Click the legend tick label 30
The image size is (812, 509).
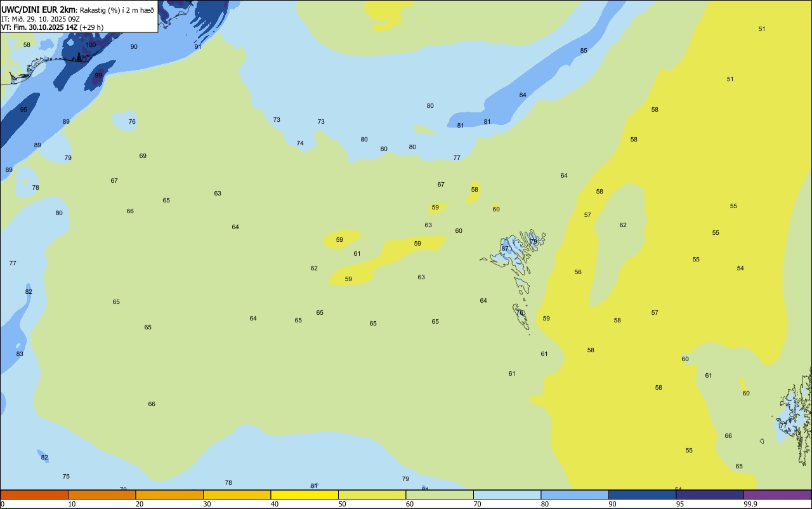207,504
